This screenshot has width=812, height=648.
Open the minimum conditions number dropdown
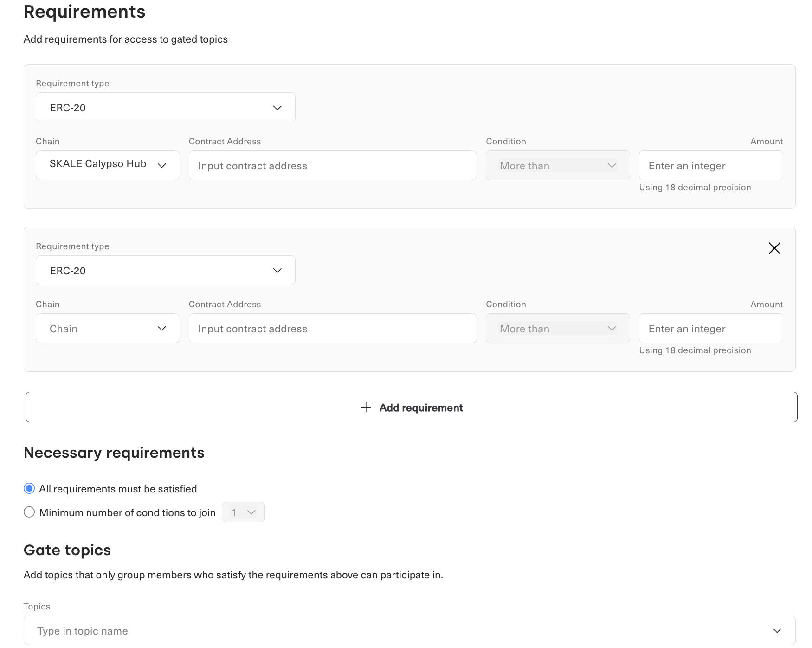pyautogui.click(x=243, y=512)
